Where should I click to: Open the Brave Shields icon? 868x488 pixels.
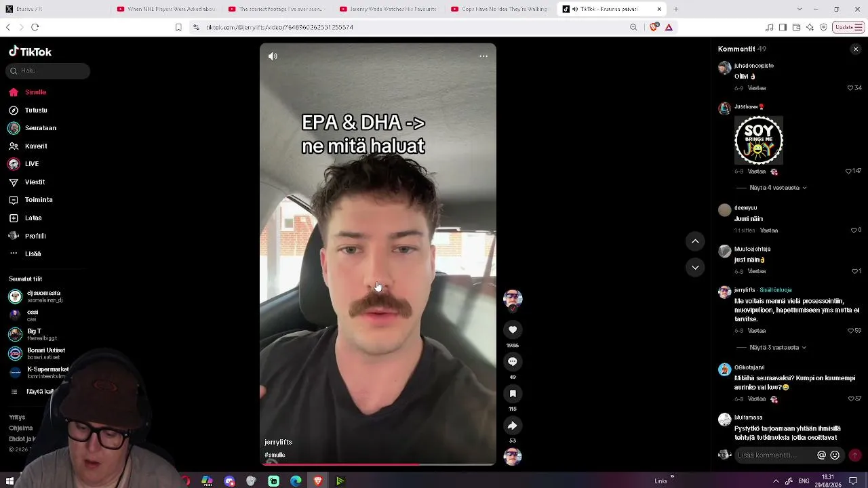(x=654, y=27)
